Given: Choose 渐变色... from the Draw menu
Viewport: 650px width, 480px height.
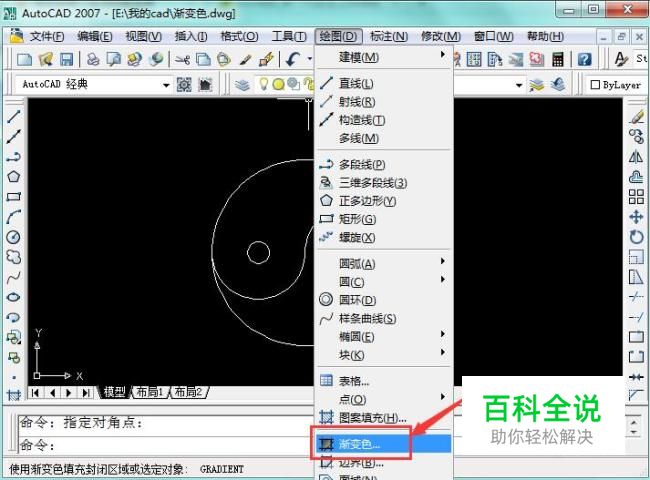Looking at the screenshot, I should (383, 444).
